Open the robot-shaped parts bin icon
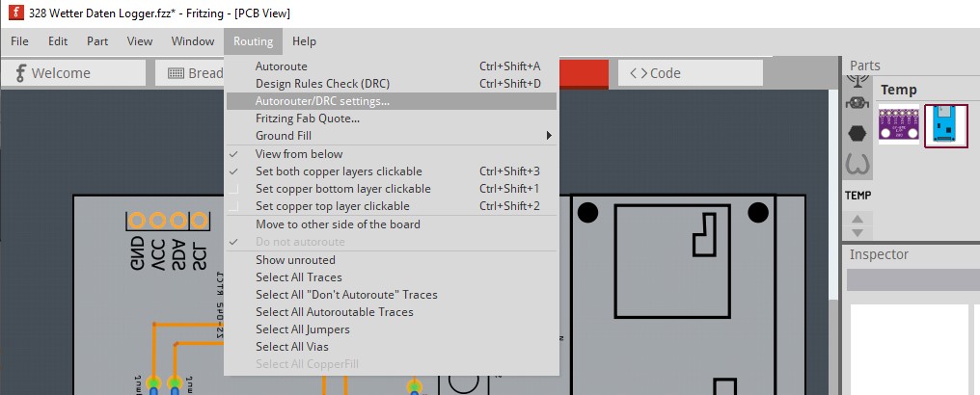Viewport: 980px width, 395px height. click(x=857, y=104)
